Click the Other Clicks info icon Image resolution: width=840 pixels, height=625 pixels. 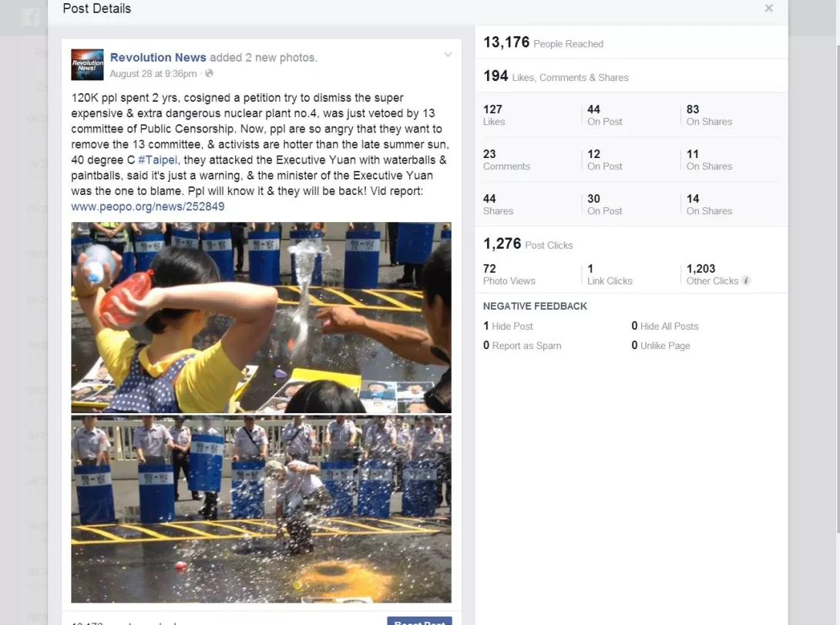click(x=746, y=281)
